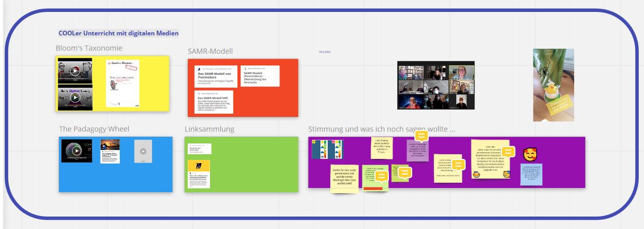The height and width of the screenshot is (229, 644).
Task: Open the 'Das SAMR-Modell hilft' link card
Action: pyautogui.click(x=214, y=102)
